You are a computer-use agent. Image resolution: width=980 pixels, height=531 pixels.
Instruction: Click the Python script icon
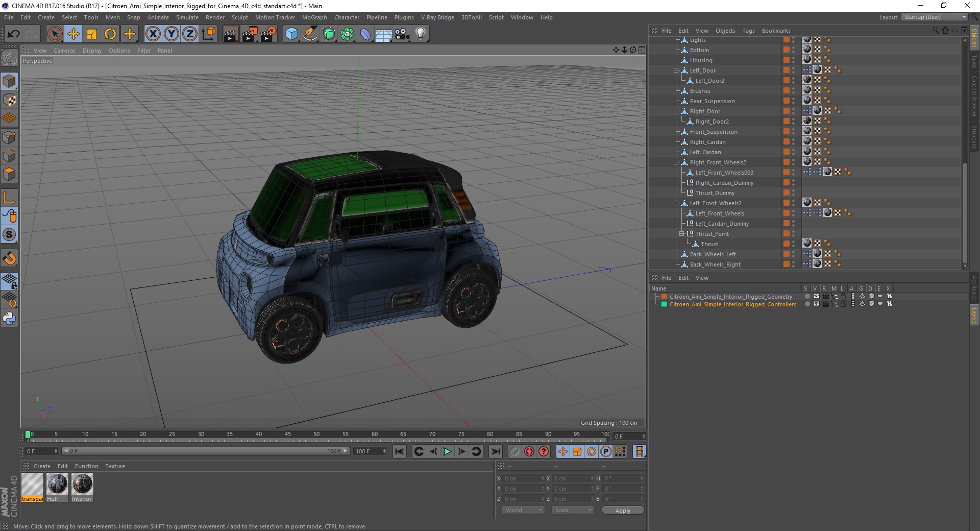9,319
